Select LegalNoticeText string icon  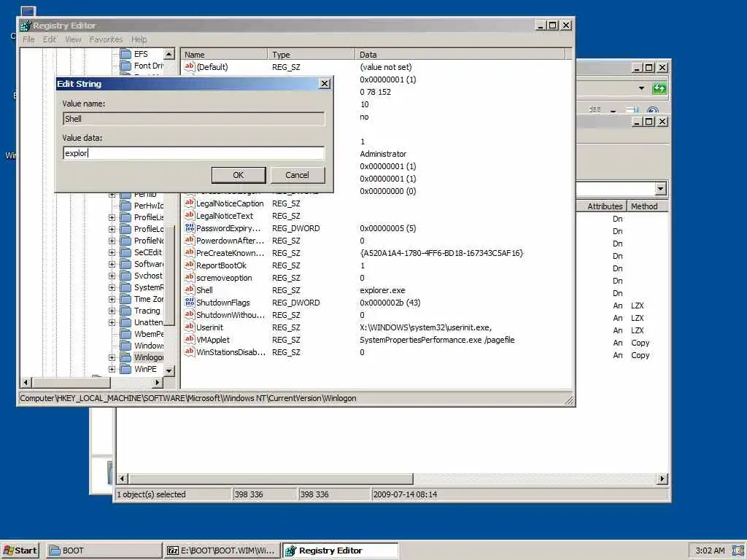pos(189,215)
